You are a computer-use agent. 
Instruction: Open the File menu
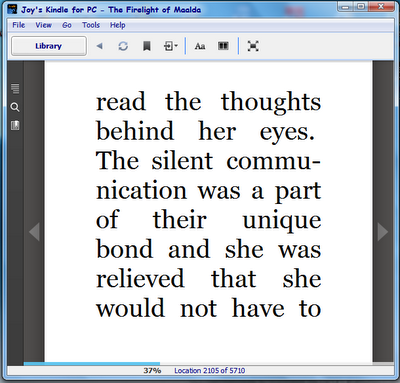coord(19,25)
